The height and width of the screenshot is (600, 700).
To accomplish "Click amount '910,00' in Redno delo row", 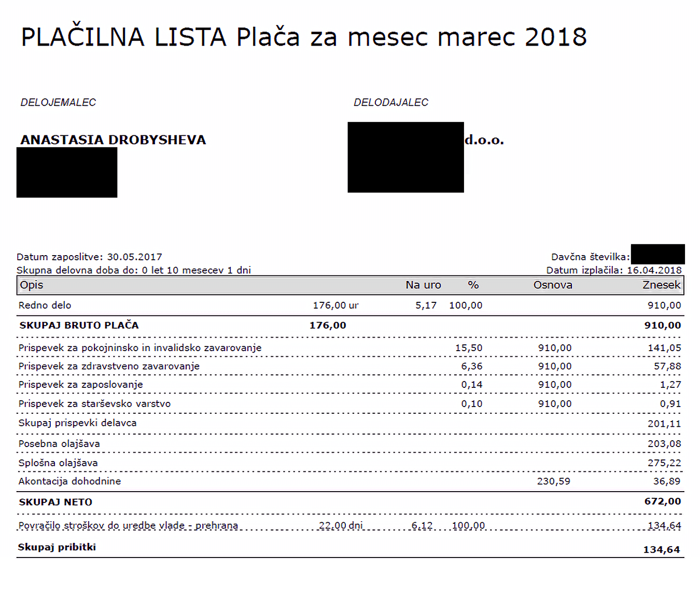I will click(664, 305).
